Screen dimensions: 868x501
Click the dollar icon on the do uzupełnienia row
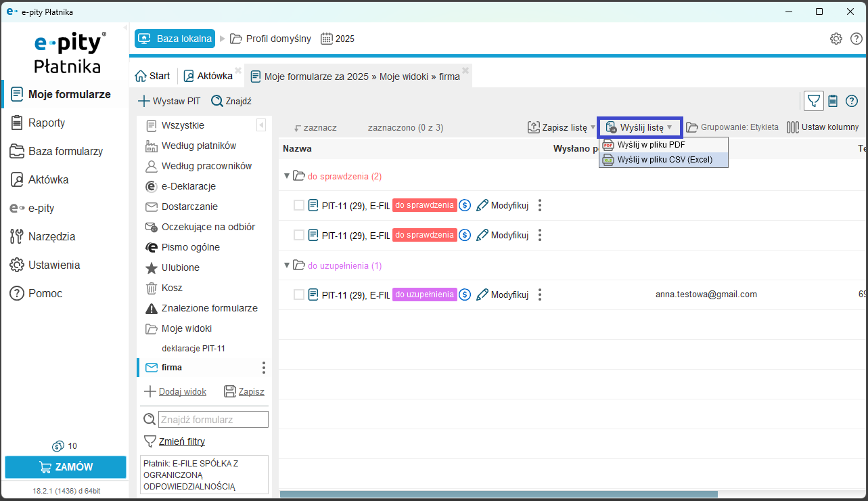pyautogui.click(x=465, y=295)
